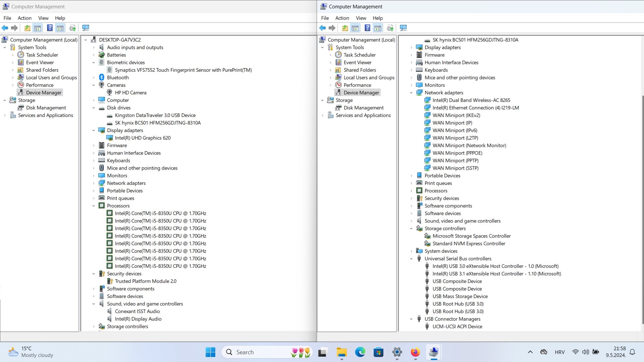The width and height of the screenshot is (644, 362).
Task: Expand Network adapters node in left window
Action: (x=94, y=183)
